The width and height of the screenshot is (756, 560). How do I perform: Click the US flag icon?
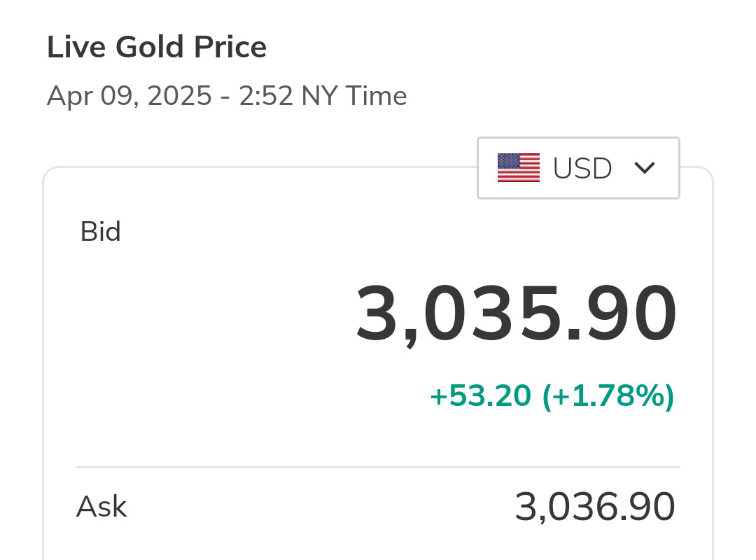(518, 168)
